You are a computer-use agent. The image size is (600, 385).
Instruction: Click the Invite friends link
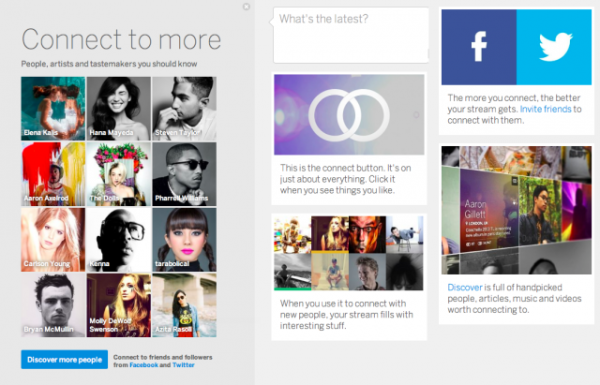[546, 109]
